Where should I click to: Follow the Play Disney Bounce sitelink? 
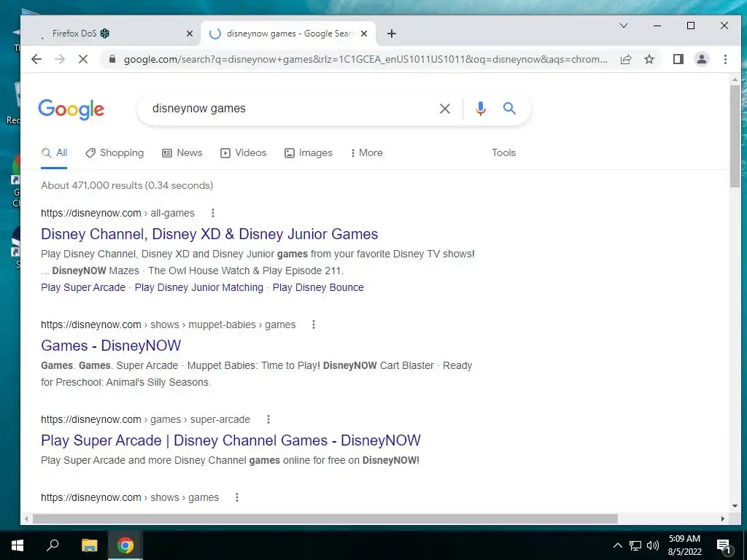click(x=318, y=287)
